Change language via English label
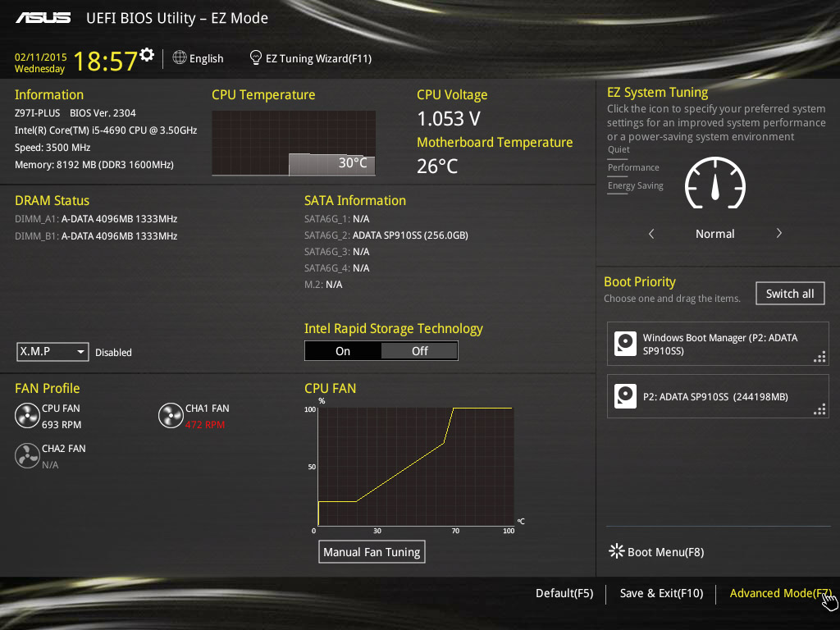 tap(206, 58)
